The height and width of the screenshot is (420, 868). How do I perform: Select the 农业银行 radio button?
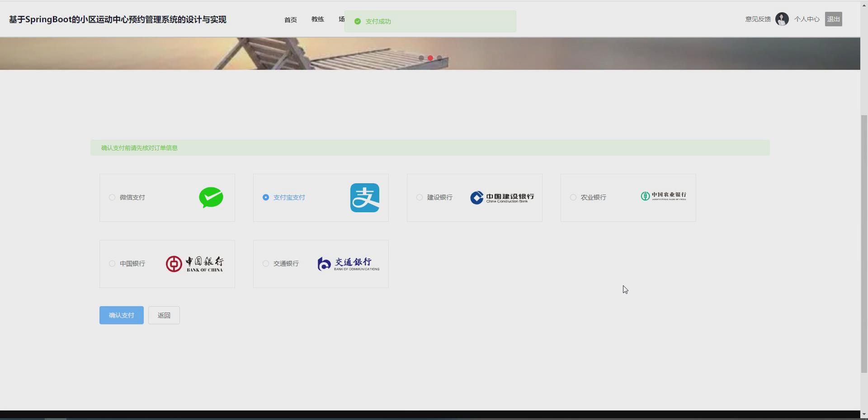[573, 197]
